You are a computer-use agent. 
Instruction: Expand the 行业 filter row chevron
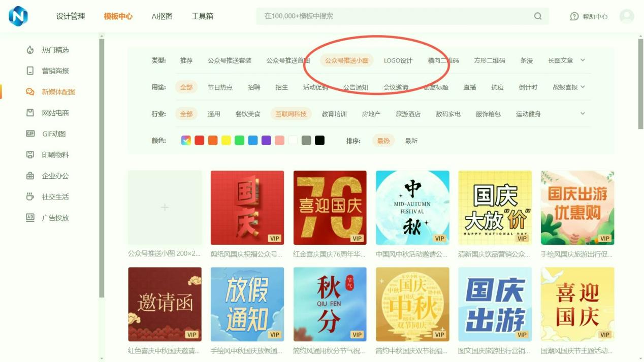click(x=583, y=113)
